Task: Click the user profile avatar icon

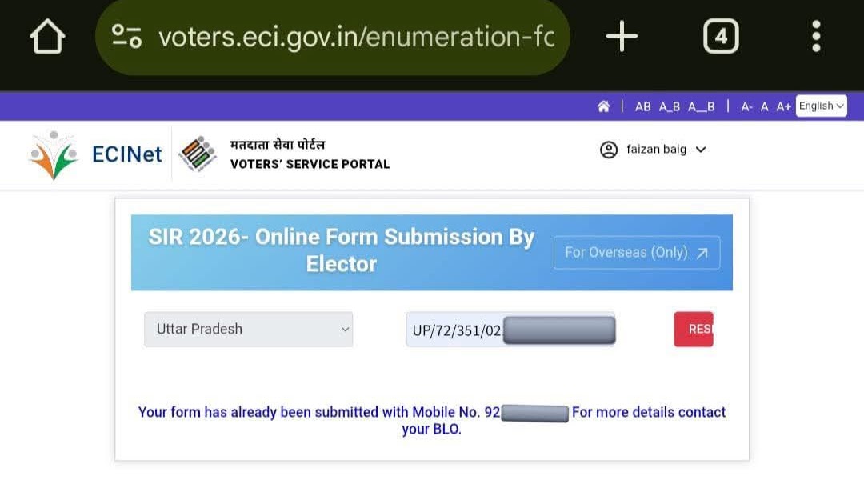Action: tap(609, 150)
